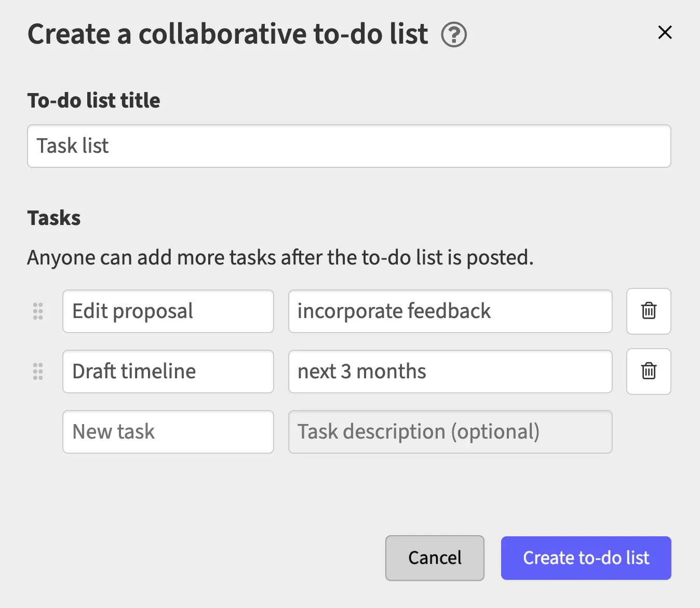This screenshot has height=608, width=700.
Task: Delete the 'Edit proposal' task
Action: click(x=649, y=311)
